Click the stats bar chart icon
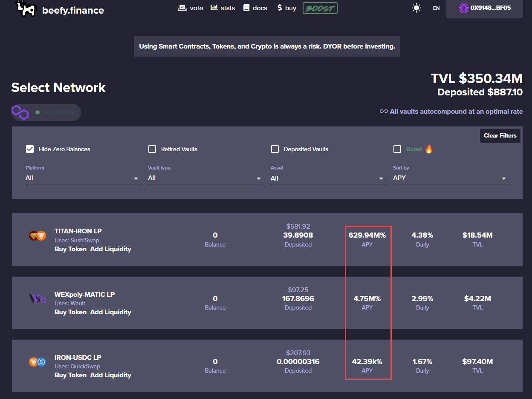The image size is (532, 399). point(214,8)
